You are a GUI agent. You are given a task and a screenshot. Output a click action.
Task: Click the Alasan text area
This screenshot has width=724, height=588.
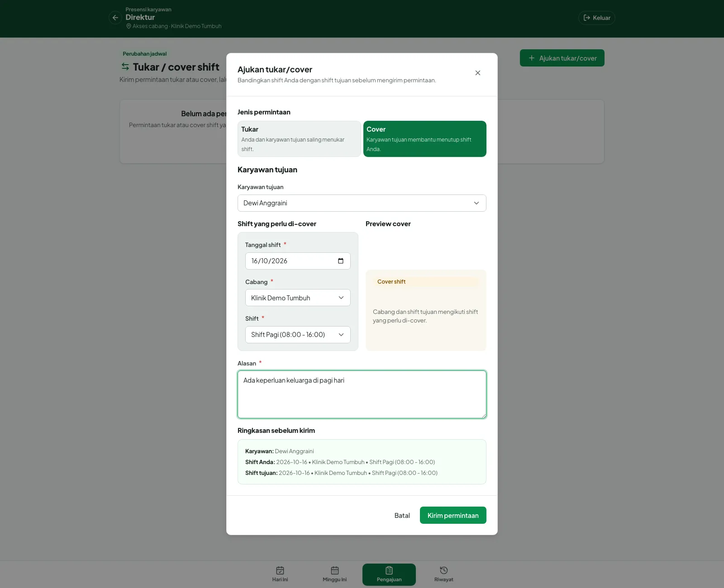[362, 394]
